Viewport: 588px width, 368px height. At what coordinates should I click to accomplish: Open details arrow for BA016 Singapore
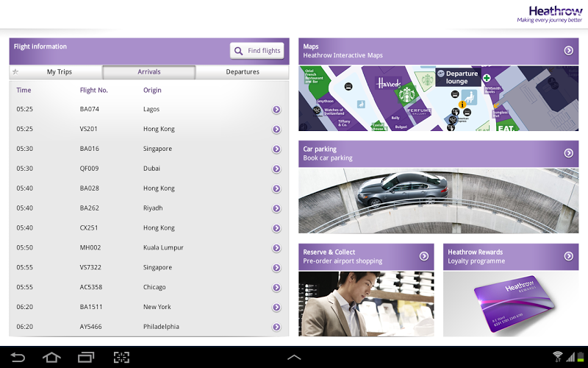point(276,149)
